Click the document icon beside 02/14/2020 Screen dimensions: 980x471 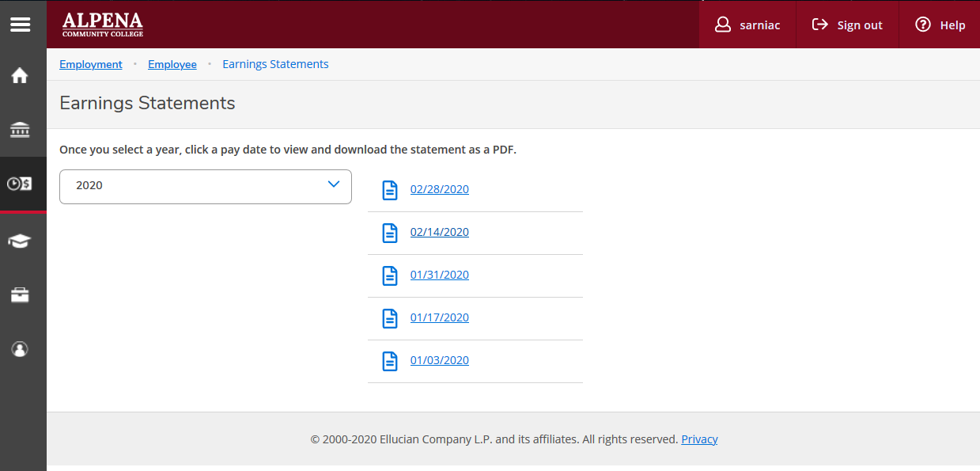[x=390, y=233]
